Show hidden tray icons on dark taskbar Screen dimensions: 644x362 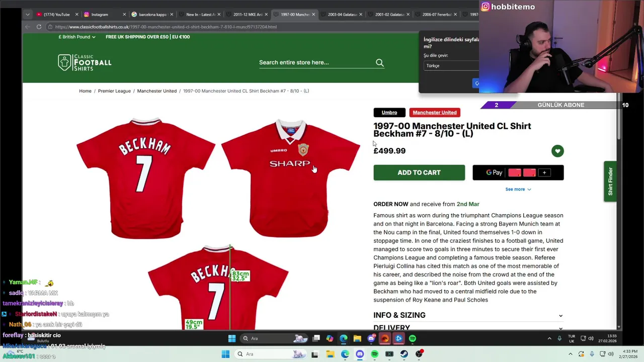[x=549, y=338]
